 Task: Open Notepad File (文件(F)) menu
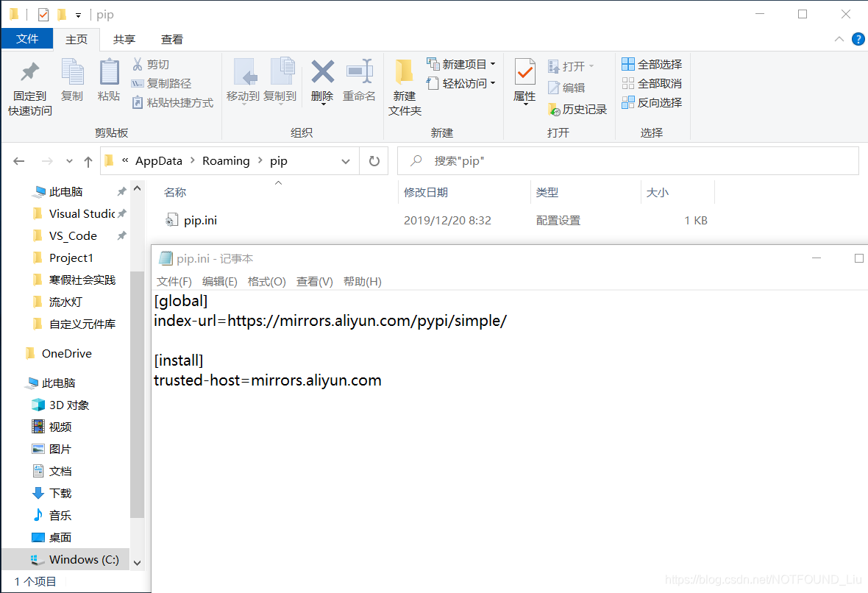tap(174, 281)
